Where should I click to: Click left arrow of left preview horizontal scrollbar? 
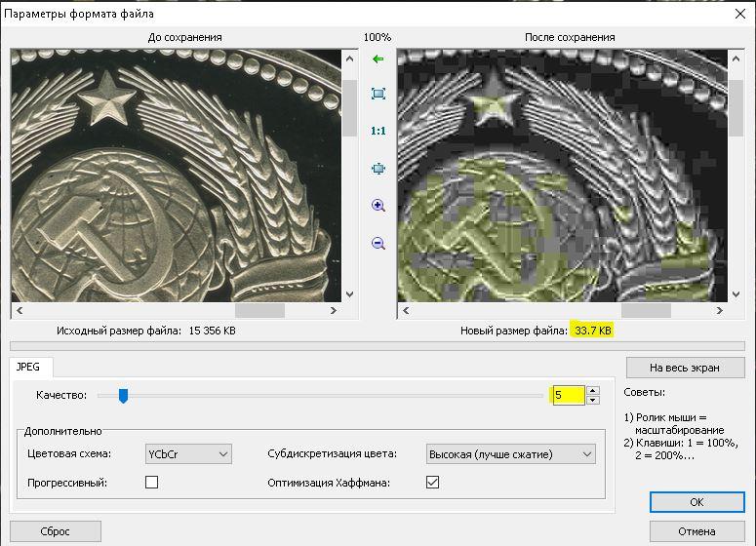pos(20,310)
